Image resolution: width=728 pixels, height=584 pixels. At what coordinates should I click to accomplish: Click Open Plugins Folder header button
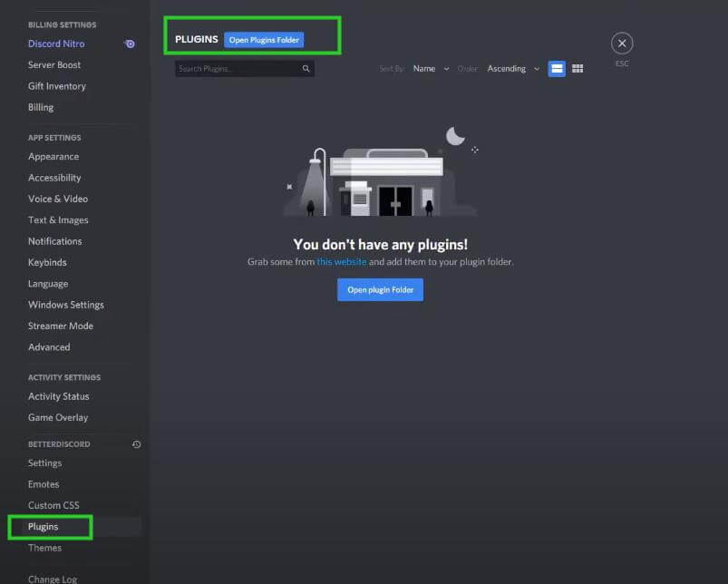click(x=264, y=40)
